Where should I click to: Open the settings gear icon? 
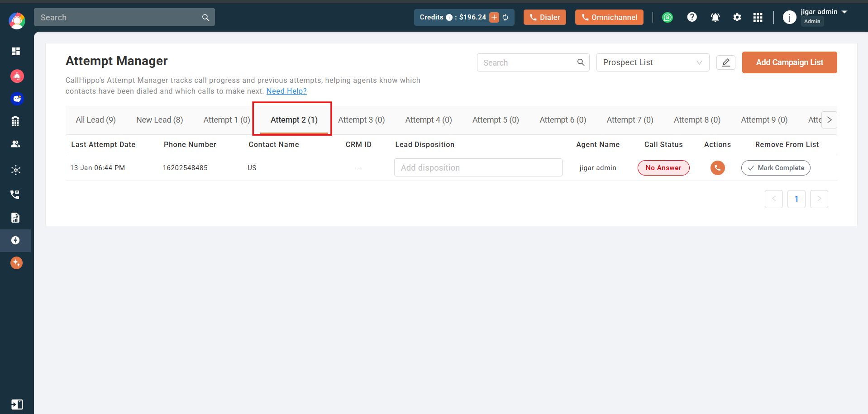(x=737, y=17)
